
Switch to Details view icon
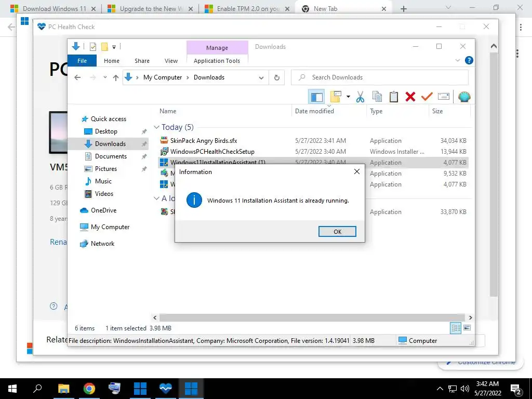(x=456, y=328)
